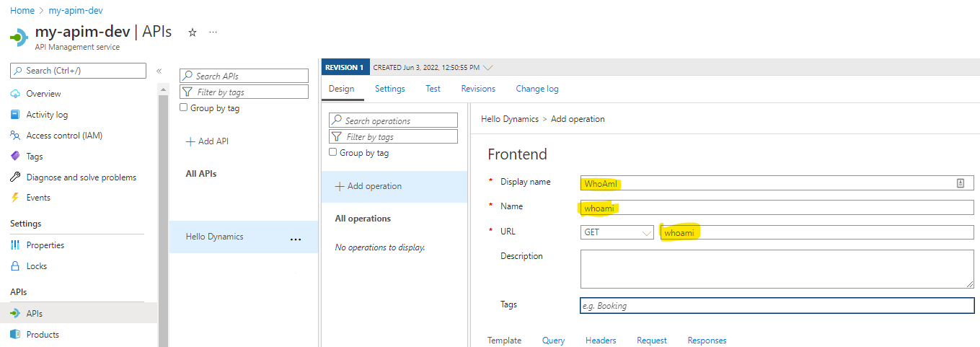The height and width of the screenshot is (347, 980).
Task: Open the GET HTTP method dropdown
Action: pos(617,232)
